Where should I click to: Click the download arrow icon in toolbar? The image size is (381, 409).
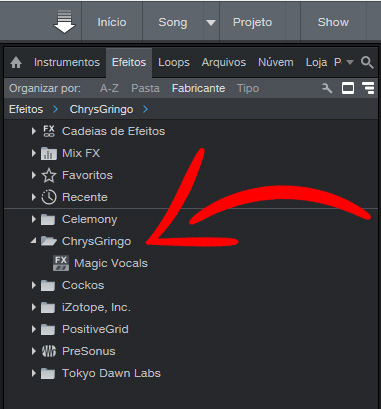pyautogui.click(x=64, y=22)
